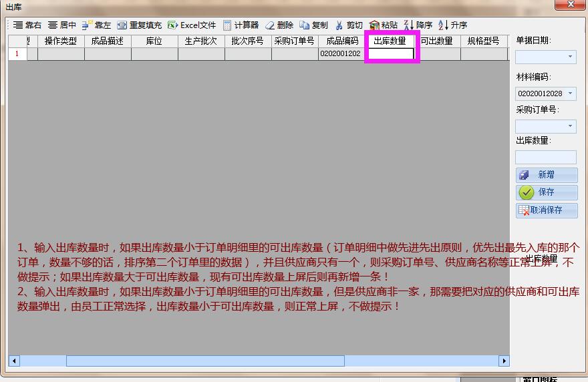Open the 计算器 calculator tool
This screenshot has width=588, height=382.
coord(227,25)
